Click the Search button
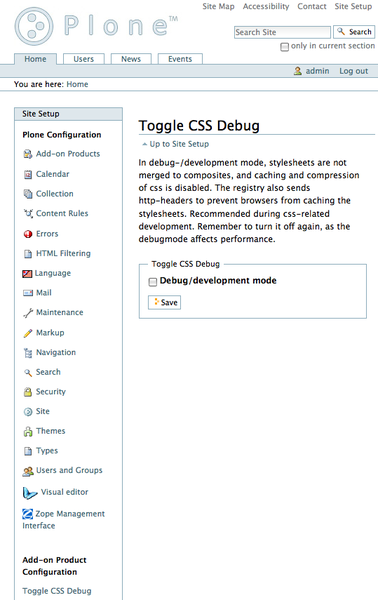Viewport: 378px width, 600px height. tap(354, 32)
